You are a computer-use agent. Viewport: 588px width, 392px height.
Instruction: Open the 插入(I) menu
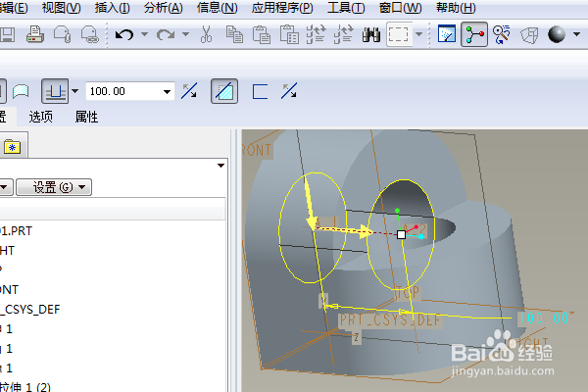coord(112,8)
